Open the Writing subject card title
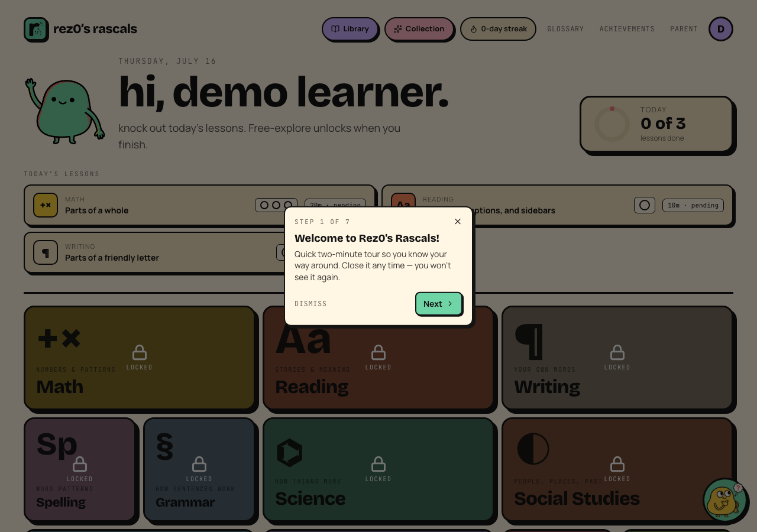Image resolution: width=757 pixels, height=532 pixels. tap(547, 387)
